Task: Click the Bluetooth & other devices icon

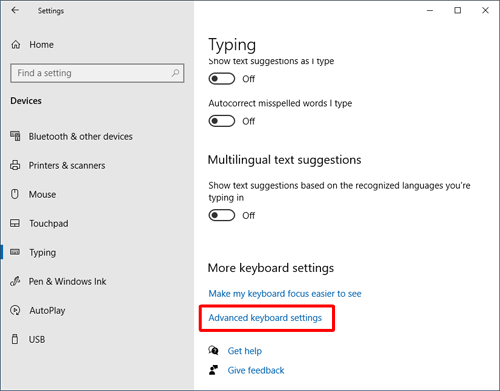Action: point(15,136)
